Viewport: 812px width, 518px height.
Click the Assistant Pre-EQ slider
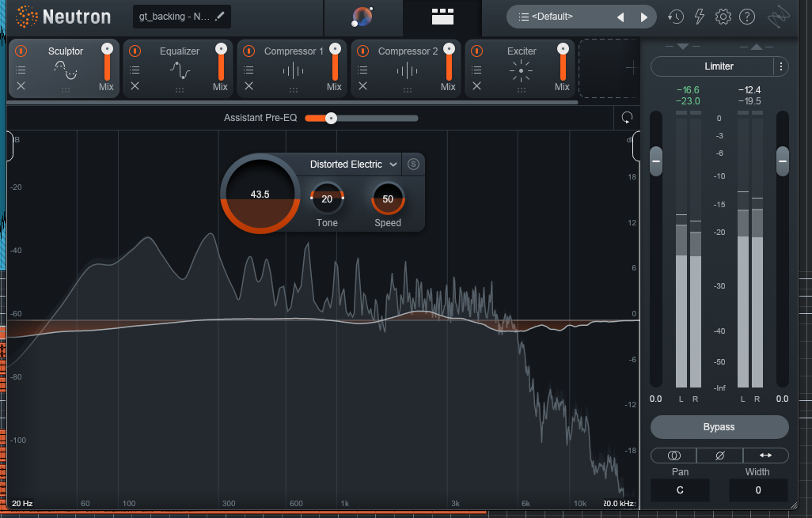pyautogui.click(x=362, y=118)
